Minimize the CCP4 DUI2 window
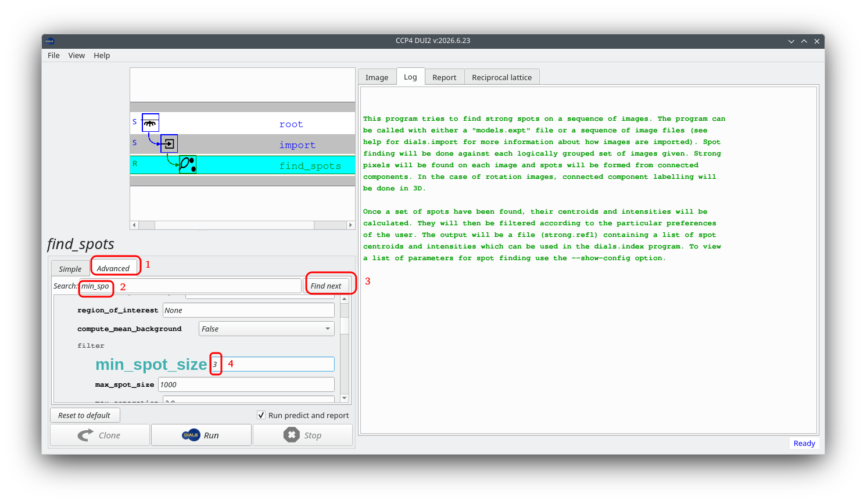This screenshot has width=867, height=504. point(791,41)
